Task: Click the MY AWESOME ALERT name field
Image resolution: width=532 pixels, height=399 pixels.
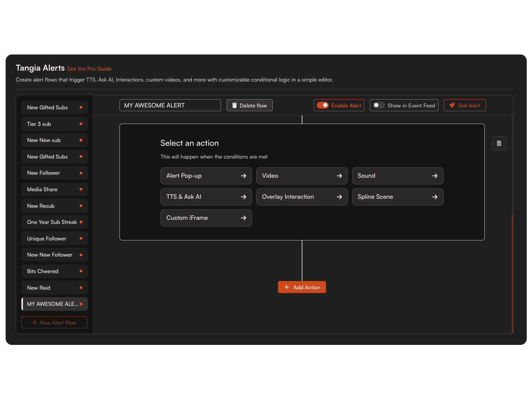Action: (170, 105)
